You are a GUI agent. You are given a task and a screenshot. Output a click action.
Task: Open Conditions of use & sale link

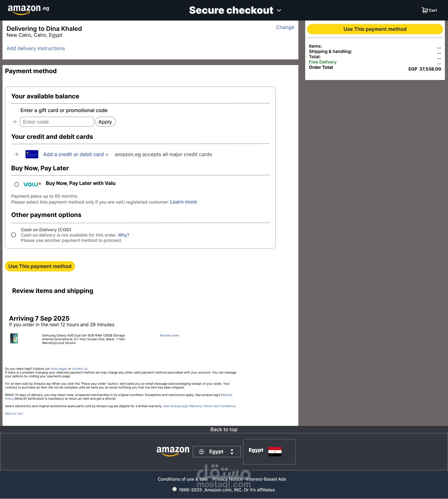(183, 479)
